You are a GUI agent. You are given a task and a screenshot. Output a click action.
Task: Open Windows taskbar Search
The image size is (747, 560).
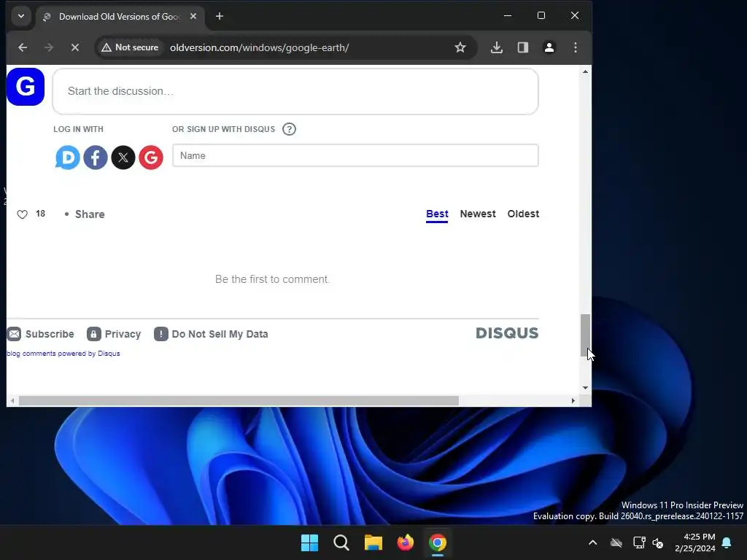[341, 542]
